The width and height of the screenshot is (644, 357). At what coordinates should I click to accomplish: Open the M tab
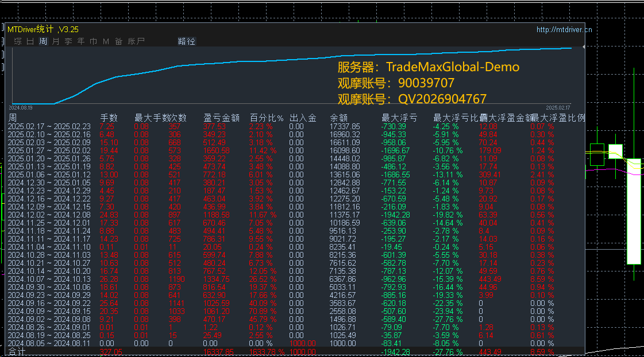pos(106,41)
